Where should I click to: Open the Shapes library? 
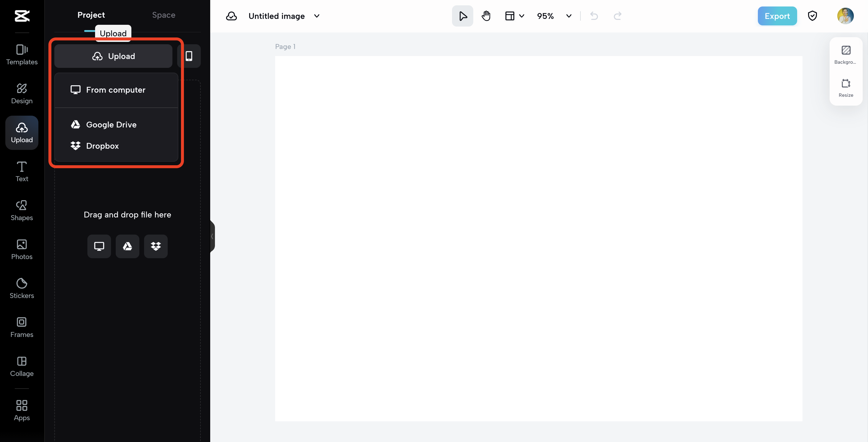pos(22,210)
